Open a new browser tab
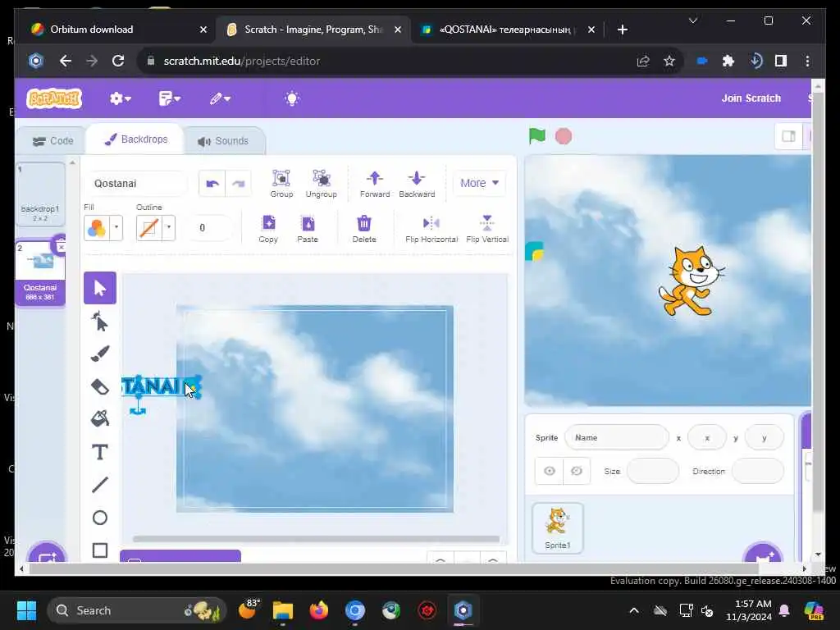The height and width of the screenshot is (630, 840). coord(622,30)
